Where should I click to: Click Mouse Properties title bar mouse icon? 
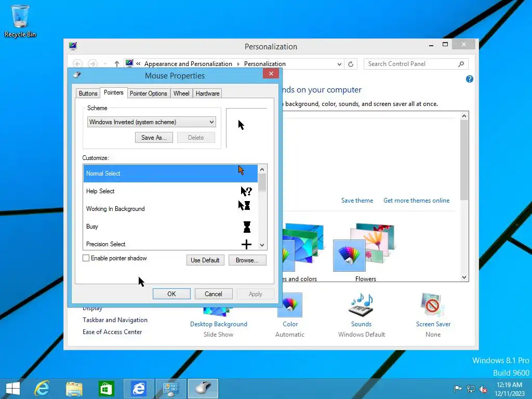77,75
